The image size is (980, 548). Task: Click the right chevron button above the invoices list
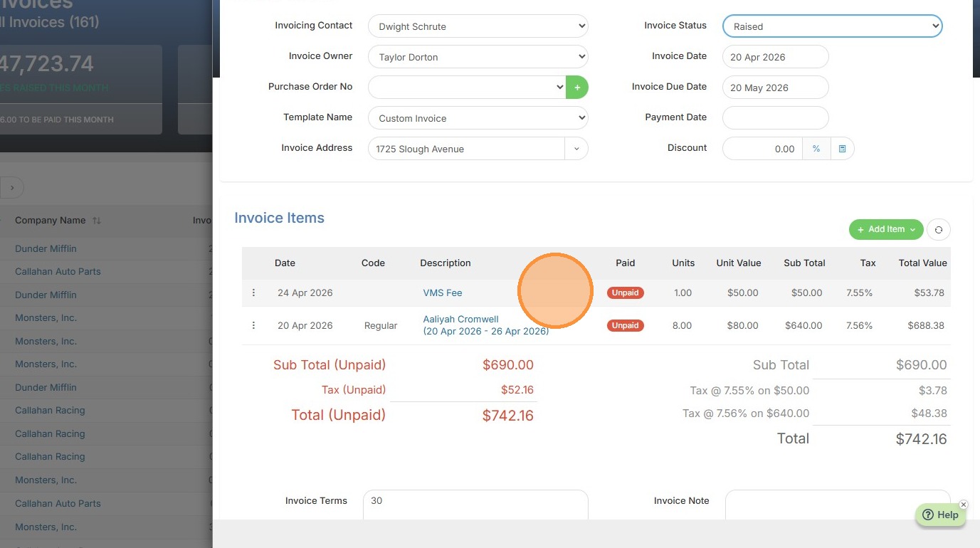(12, 188)
